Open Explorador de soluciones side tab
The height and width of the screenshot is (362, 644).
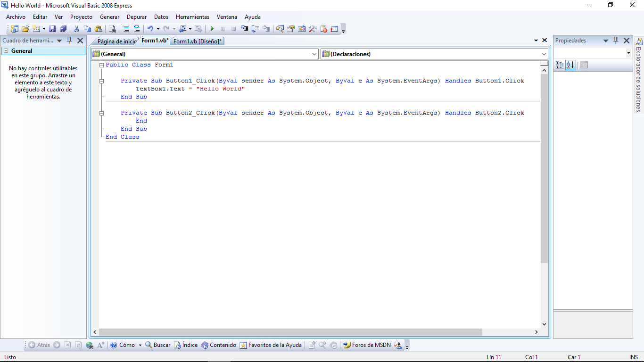click(639, 74)
